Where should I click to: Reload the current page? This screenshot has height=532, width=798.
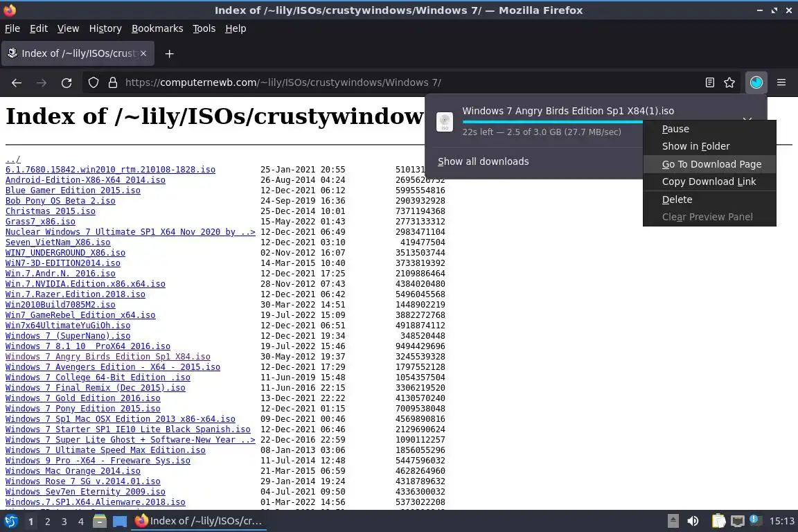point(66,82)
